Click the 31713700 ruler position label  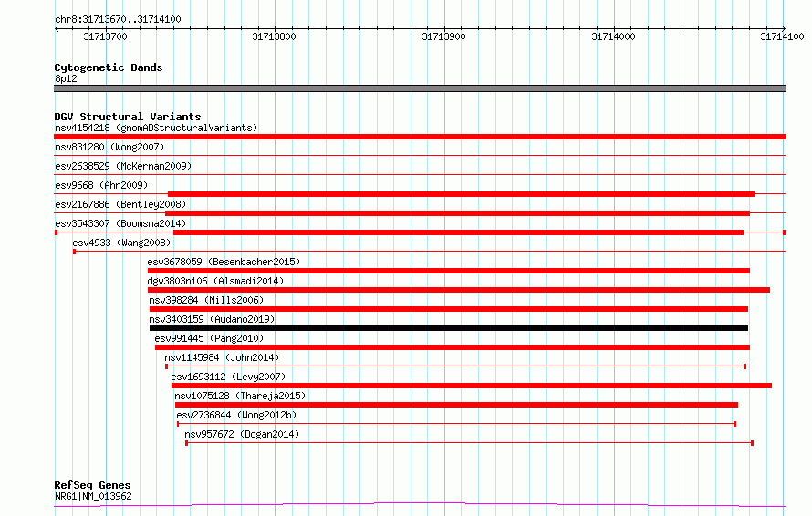tap(105, 36)
